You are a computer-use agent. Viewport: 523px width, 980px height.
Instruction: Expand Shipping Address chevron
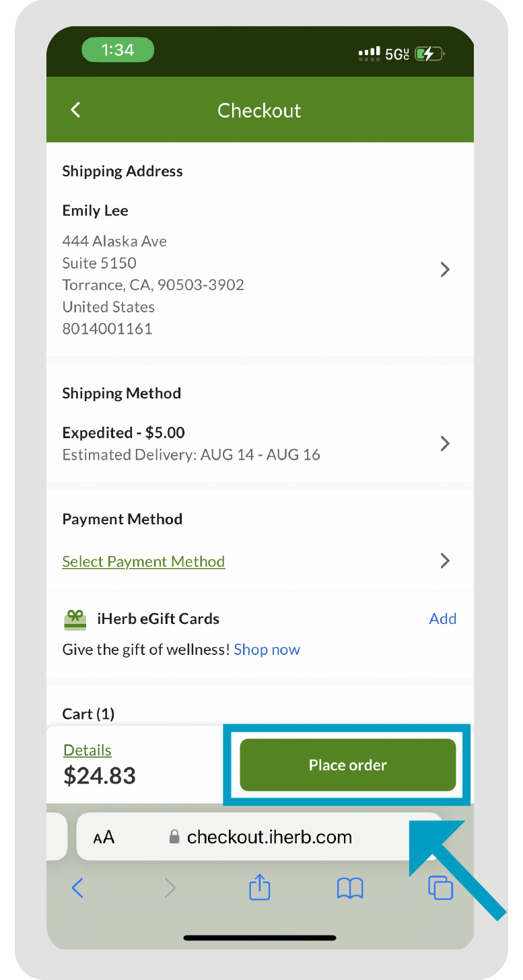pyautogui.click(x=444, y=270)
